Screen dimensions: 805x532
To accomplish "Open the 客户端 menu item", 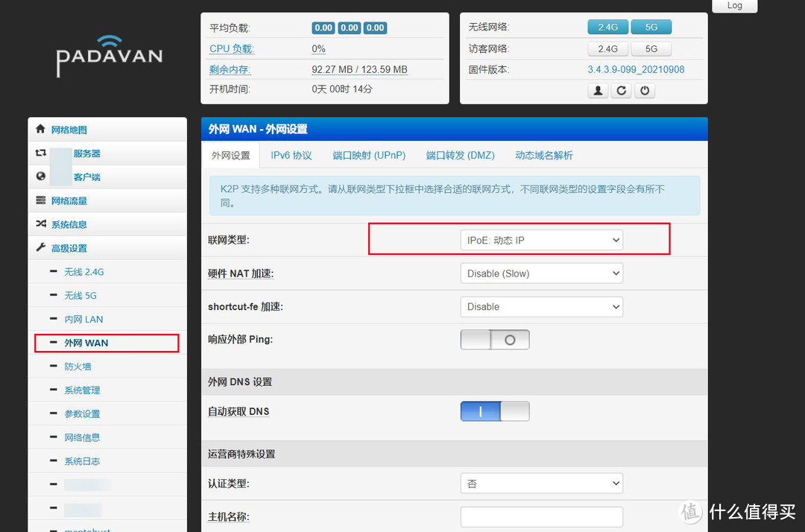I will [x=107, y=177].
